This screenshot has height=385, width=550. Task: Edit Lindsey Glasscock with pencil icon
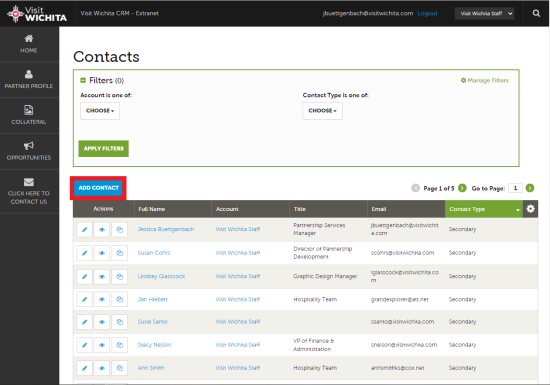click(x=85, y=277)
